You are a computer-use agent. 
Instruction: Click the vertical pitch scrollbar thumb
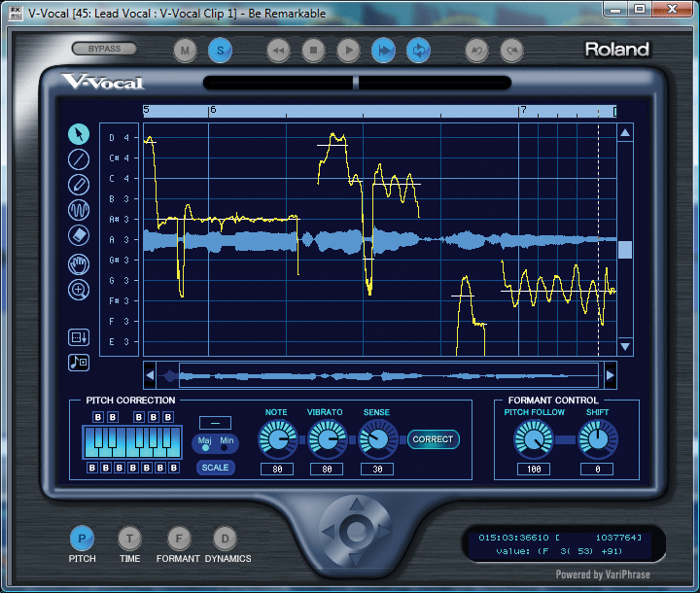(625, 250)
